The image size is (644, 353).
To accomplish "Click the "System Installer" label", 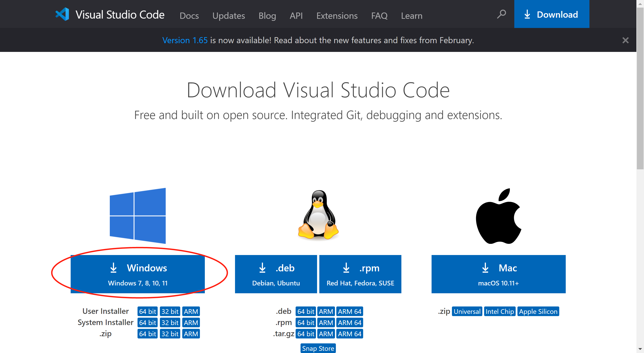I will pyautogui.click(x=106, y=323).
